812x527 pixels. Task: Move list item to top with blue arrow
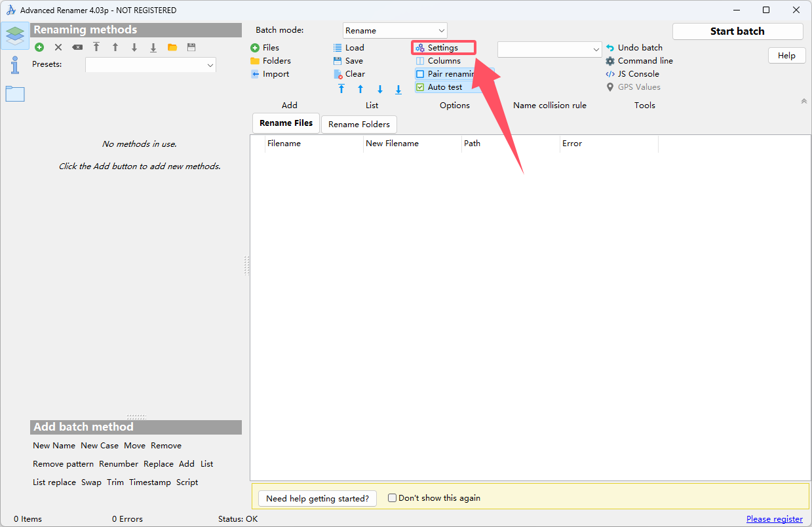(x=341, y=89)
